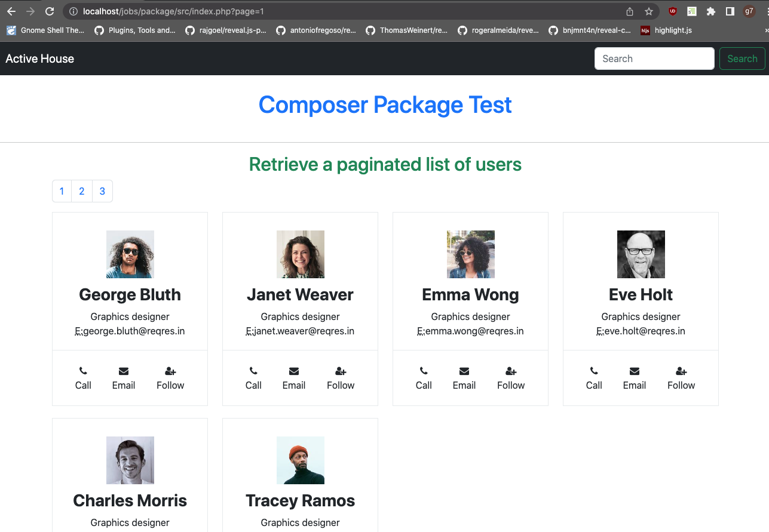Go to pagination page 1
The height and width of the screenshot is (532, 769).
pos(62,191)
